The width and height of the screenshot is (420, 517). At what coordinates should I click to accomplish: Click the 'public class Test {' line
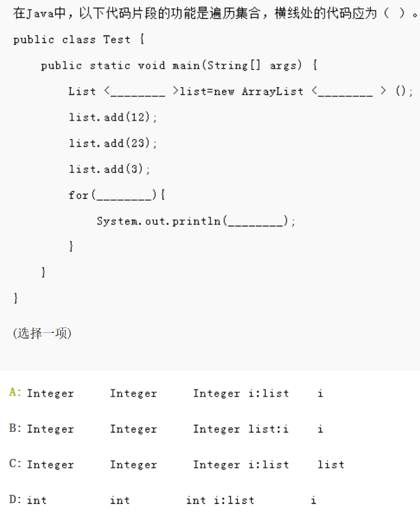[78, 39]
